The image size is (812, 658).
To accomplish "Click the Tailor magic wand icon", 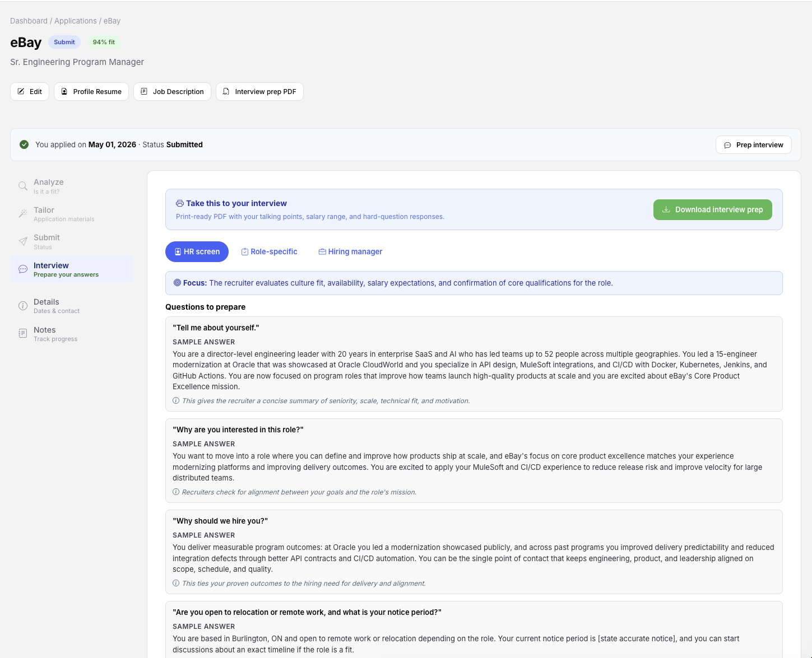I will 23,213.
